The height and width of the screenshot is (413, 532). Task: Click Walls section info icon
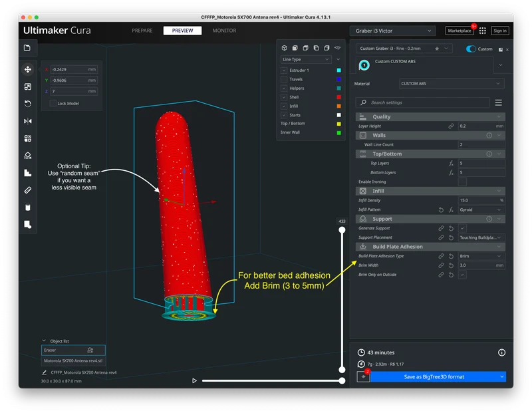click(x=489, y=136)
